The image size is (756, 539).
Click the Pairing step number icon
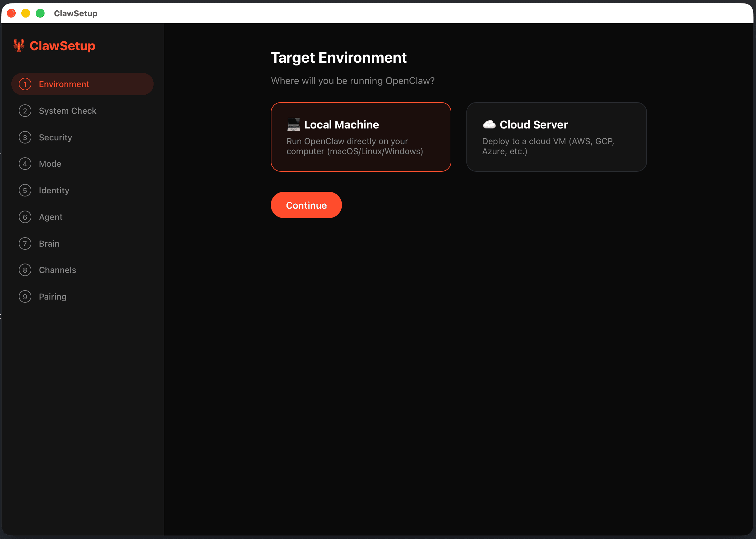(25, 296)
